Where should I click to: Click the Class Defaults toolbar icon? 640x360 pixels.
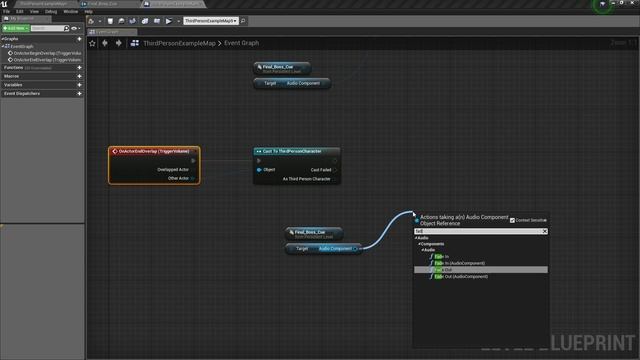point(145,21)
